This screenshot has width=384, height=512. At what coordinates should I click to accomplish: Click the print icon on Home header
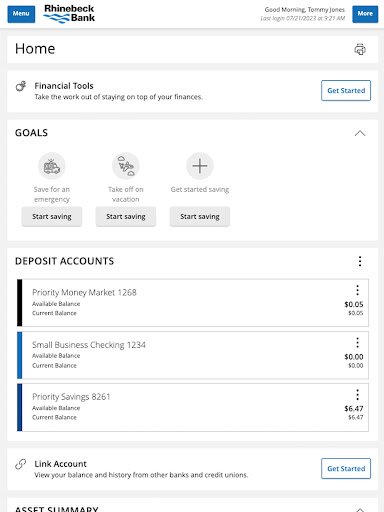360,49
